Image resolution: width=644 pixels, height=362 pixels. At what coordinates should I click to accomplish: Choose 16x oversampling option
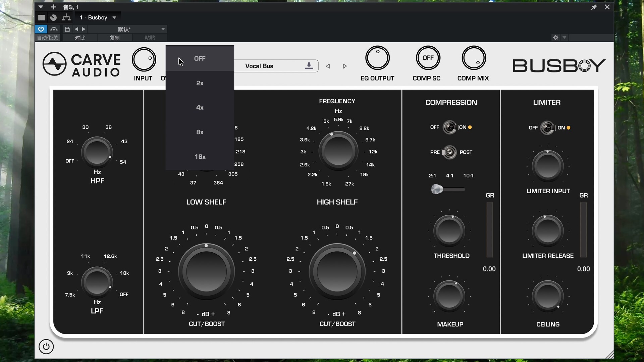pos(200,157)
